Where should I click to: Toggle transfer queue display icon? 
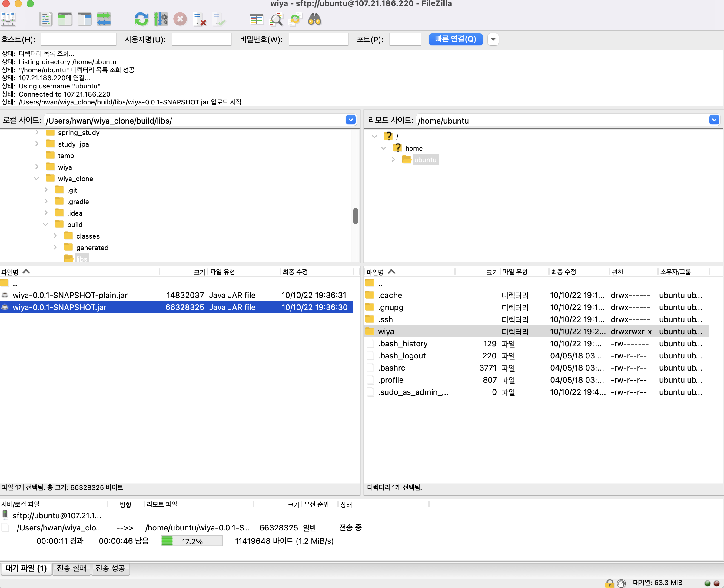point(104,19)
